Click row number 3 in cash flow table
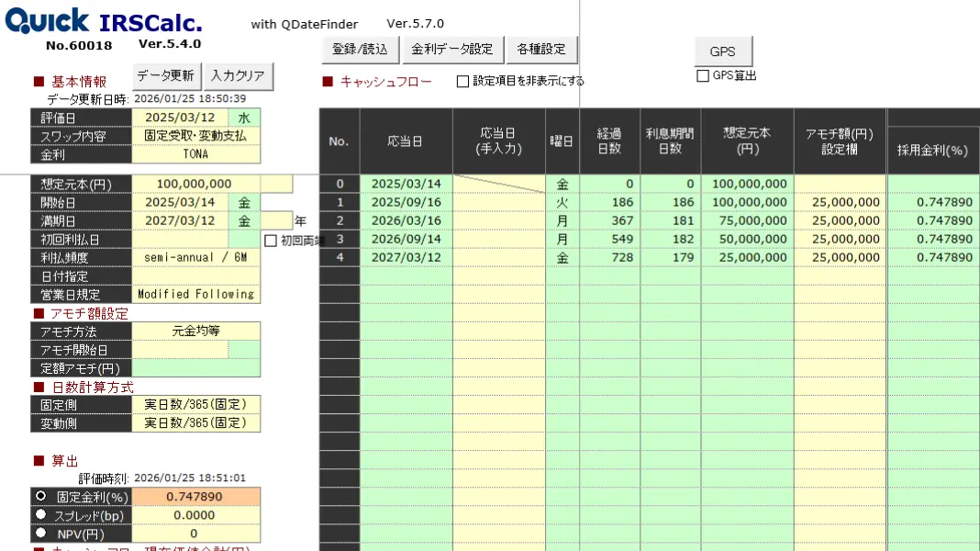This screenshot has width=980, height=551. tap(340, 239)
